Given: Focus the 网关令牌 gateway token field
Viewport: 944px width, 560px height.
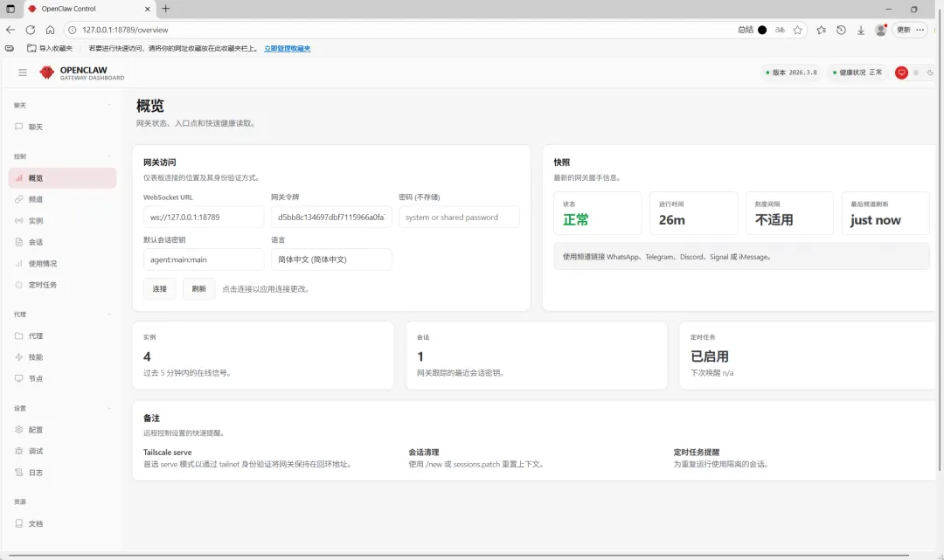Looking at the screenshot, I should [331, 218].
